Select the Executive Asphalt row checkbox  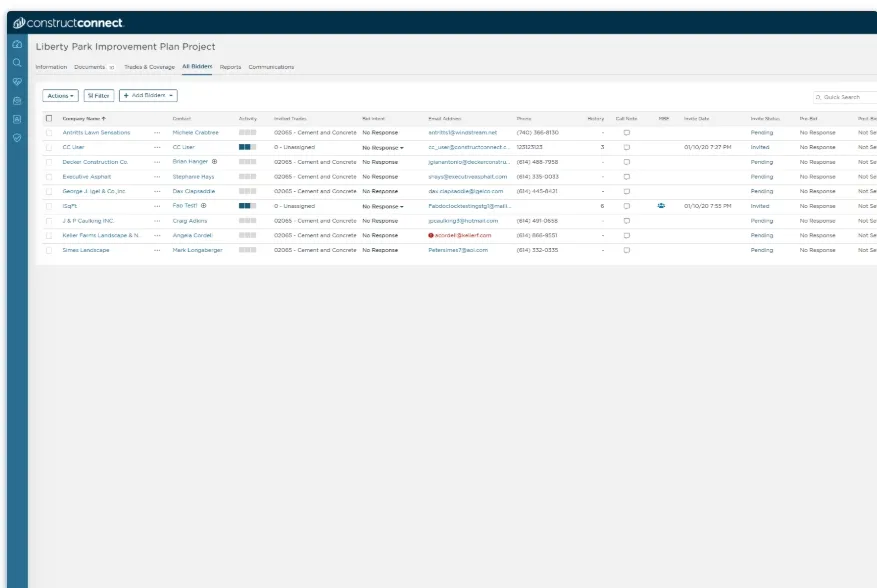click(49, 176)
